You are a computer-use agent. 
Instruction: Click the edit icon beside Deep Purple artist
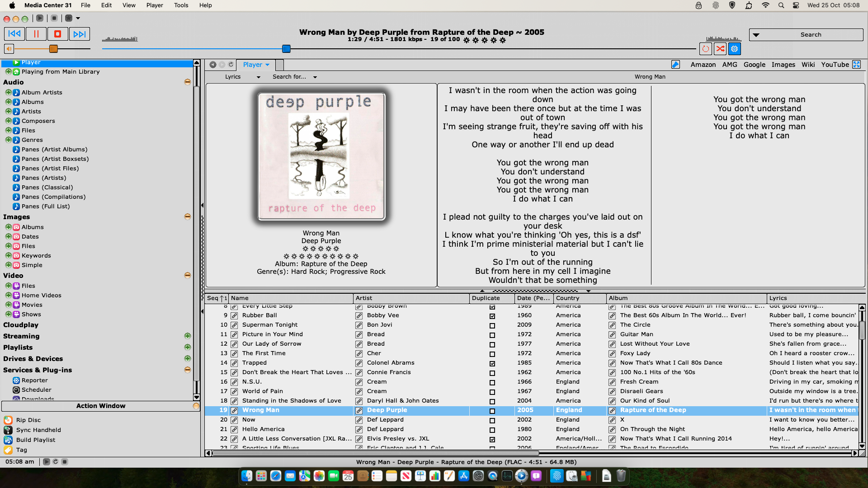coord(359,411)
